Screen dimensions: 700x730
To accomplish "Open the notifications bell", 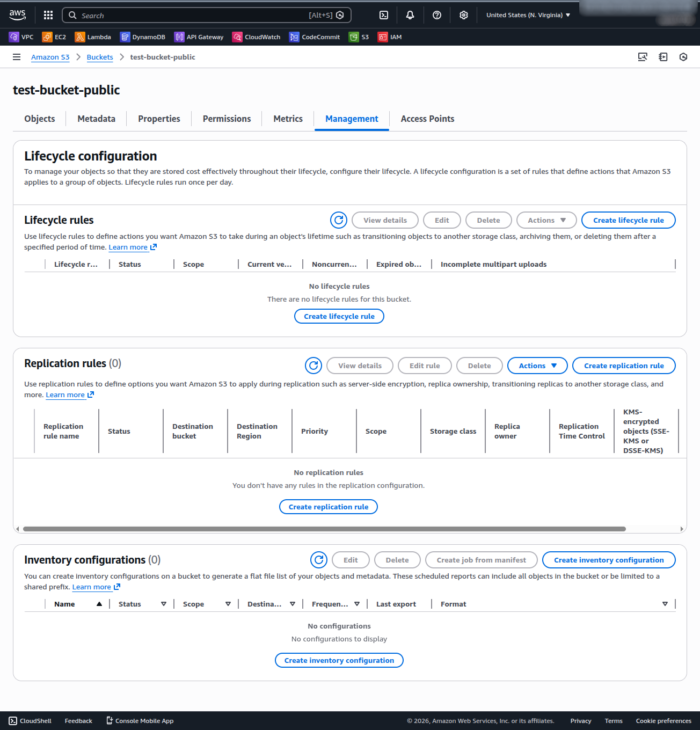I will [x=410, y=15].
